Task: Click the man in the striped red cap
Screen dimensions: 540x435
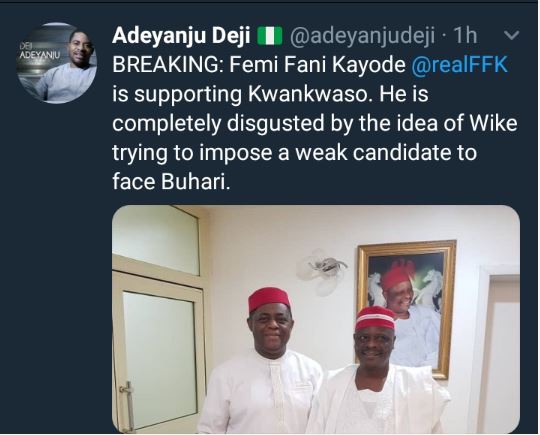Action: tap(377, 370)
